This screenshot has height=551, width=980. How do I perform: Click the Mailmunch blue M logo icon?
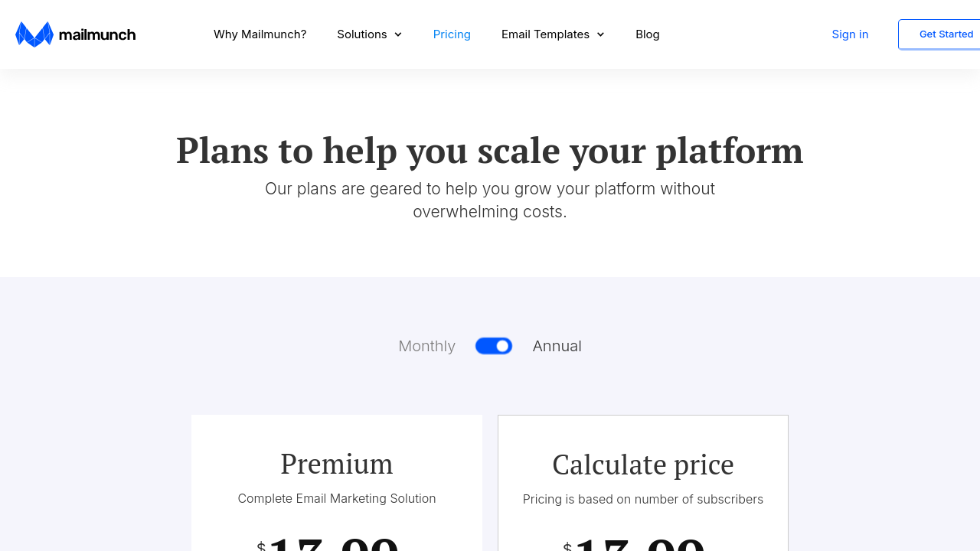[34, 34]
